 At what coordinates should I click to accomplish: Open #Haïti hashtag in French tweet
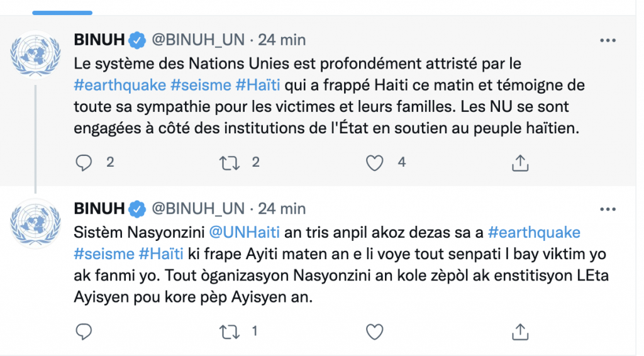[257, 84]
